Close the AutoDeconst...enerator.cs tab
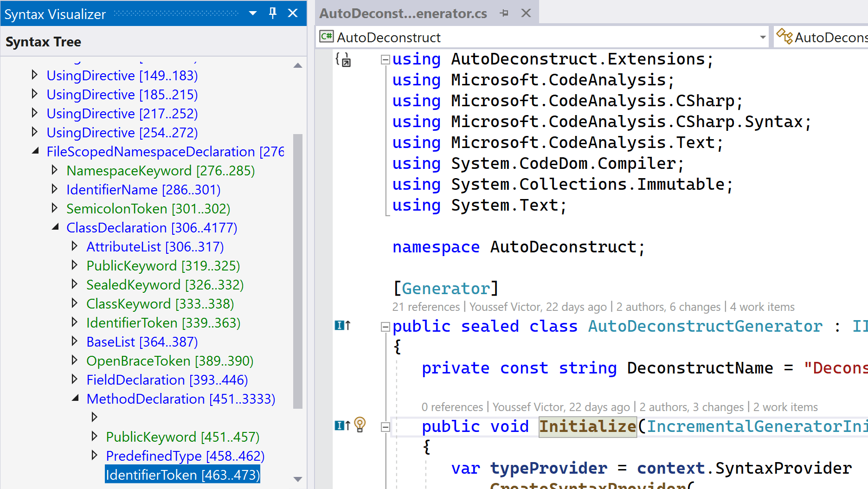868x489 pixels. [526, 13]
